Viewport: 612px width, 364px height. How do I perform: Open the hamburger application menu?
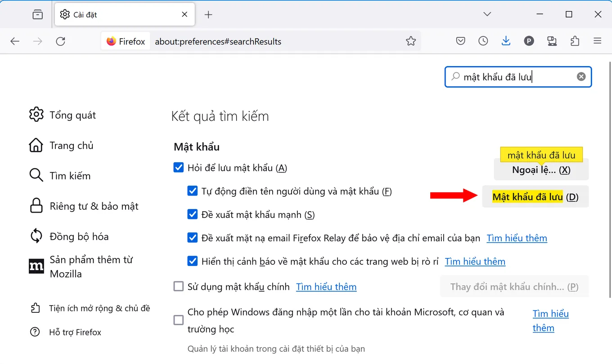coord(598,41)
